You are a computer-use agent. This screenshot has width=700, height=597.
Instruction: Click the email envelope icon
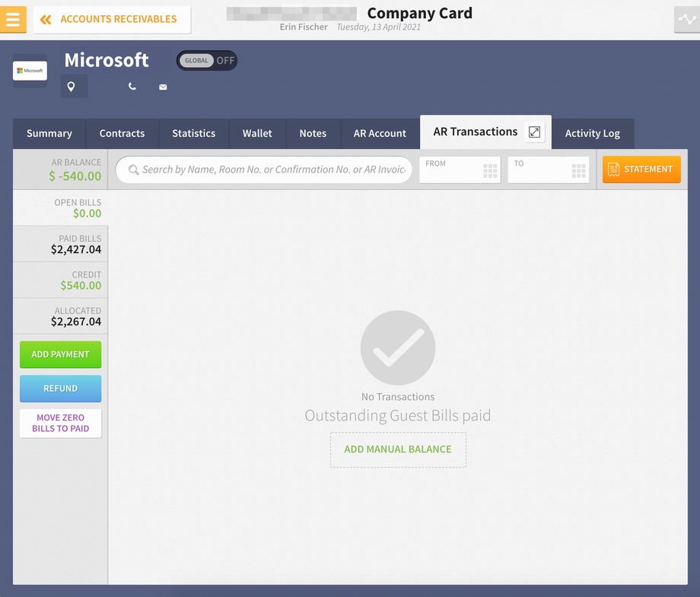tap(163, 87)
